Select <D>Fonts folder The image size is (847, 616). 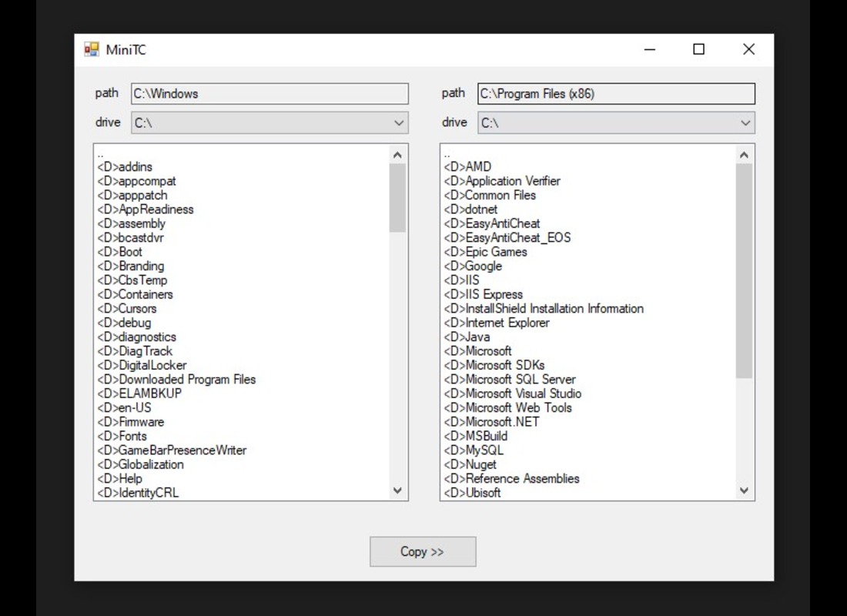(x=122, y=436)
